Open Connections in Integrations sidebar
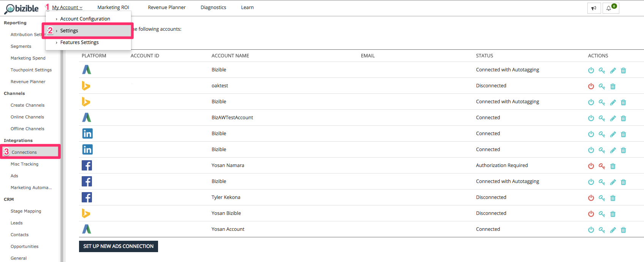Screen dimensions: 644x262 point(24,152)
